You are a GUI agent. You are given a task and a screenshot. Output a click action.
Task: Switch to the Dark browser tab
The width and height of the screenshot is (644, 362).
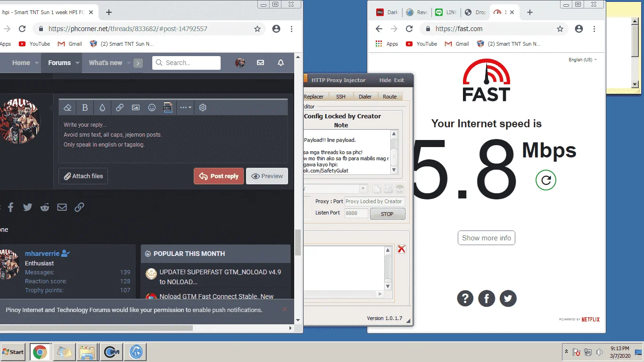[x=388, y=12]
